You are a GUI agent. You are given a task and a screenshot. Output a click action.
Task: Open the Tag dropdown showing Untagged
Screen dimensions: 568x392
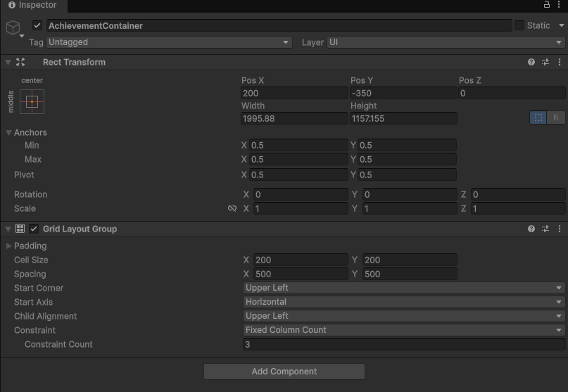pyautogui.click(x=169, y=42)
